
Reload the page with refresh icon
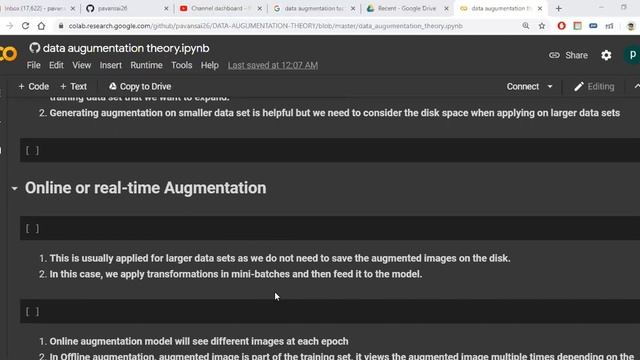tap(25, 26)
